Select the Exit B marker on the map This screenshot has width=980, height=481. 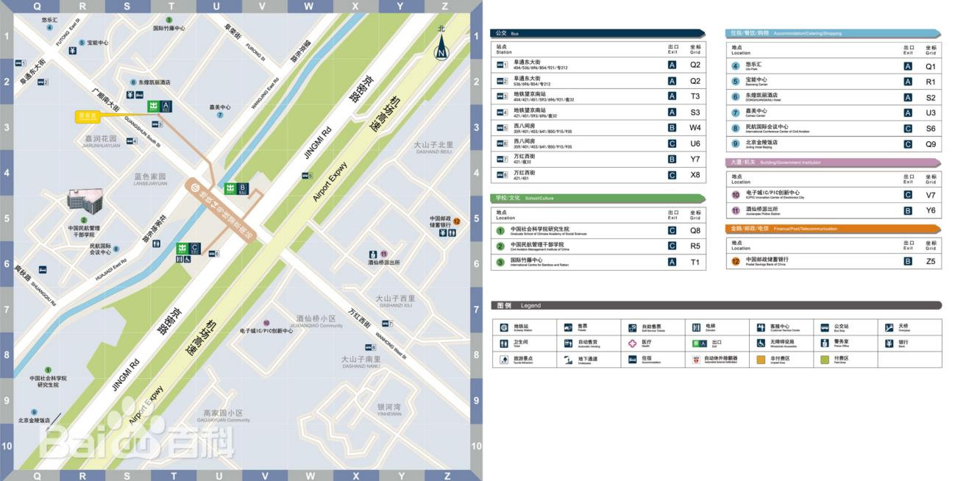click(237, 188)
